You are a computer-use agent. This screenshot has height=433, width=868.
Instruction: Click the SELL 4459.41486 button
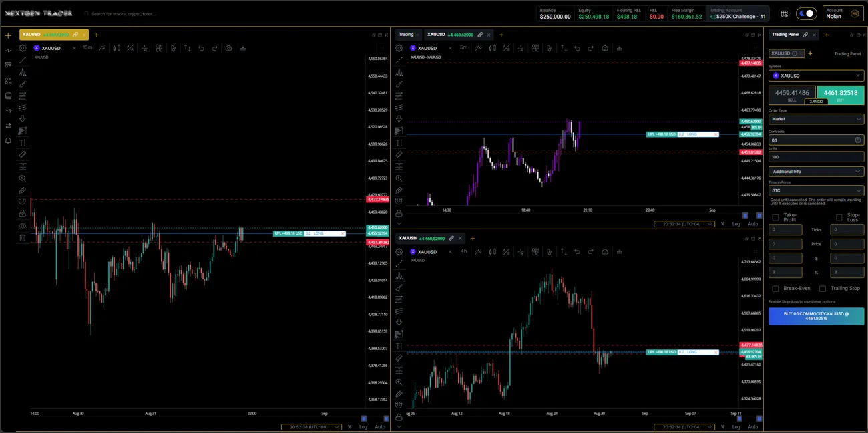pos(792,95)
